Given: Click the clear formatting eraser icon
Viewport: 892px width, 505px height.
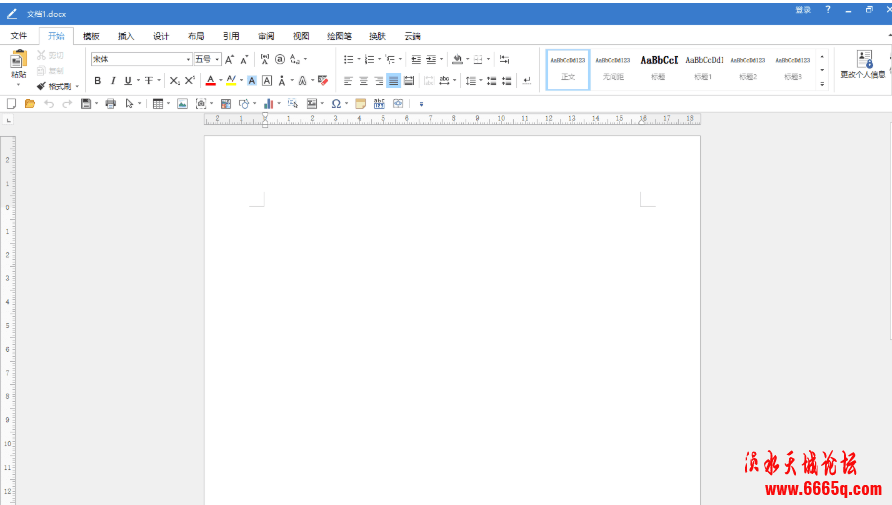Looking at the screenshot, I should point(323,80).
